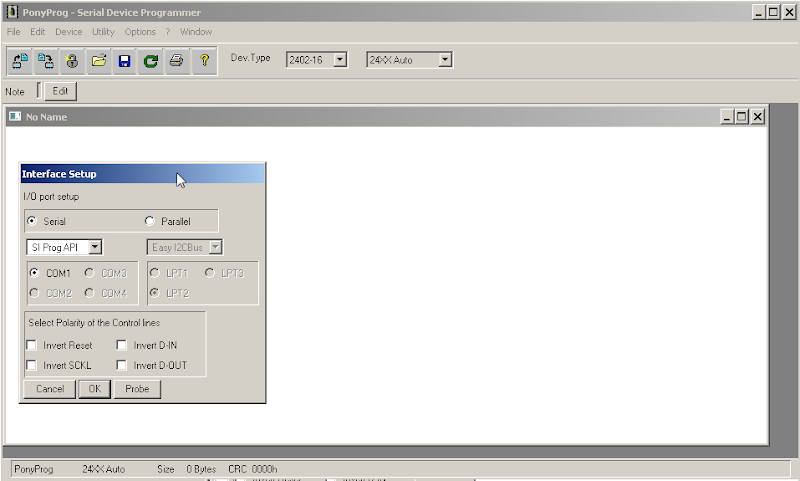Click the Dev.Type label

(x=251, y=58)
